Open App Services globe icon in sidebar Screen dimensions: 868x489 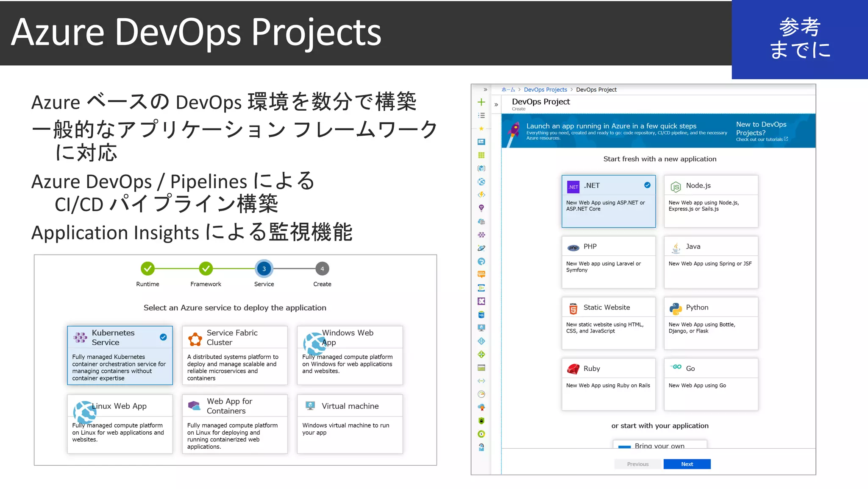point(481,182)
